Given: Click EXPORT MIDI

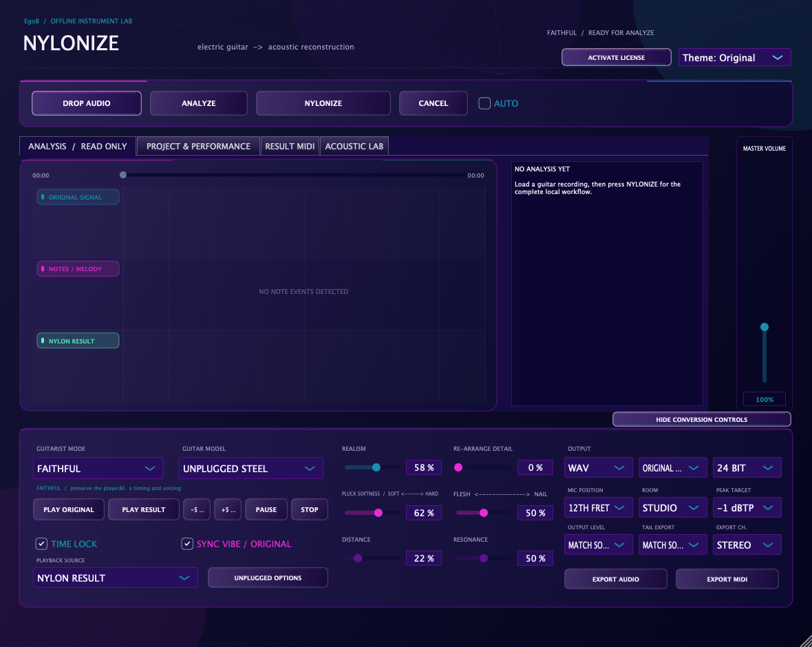Looking at the screenshot, I should coord(727,579).
